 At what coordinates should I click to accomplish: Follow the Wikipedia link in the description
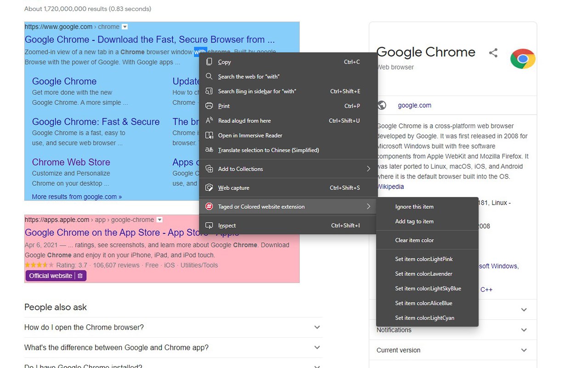(390, 187)
